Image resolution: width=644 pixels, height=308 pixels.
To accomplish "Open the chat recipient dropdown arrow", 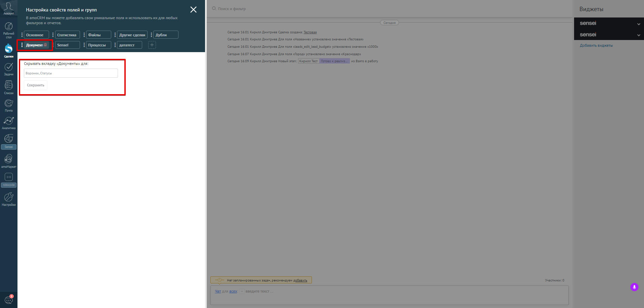I will point(242,292).
